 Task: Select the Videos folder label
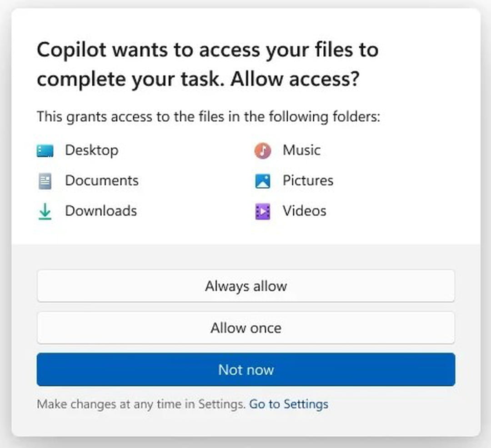tap(304, 211)
